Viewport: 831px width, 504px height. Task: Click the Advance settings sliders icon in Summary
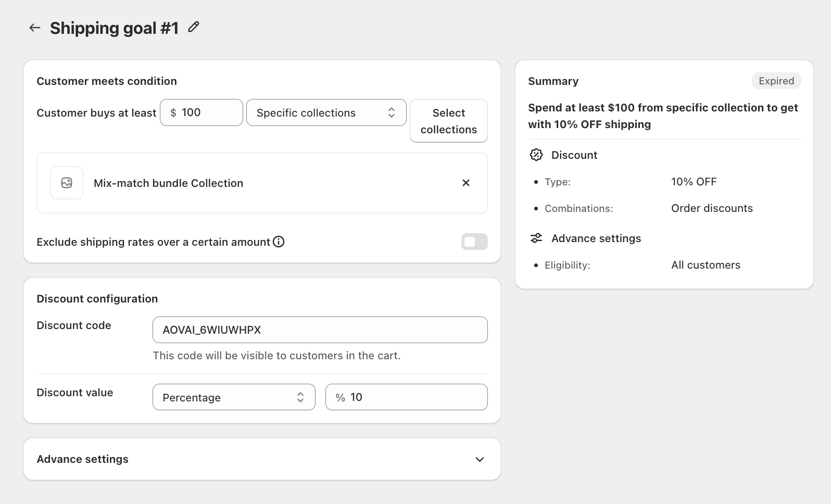point(536,238)
